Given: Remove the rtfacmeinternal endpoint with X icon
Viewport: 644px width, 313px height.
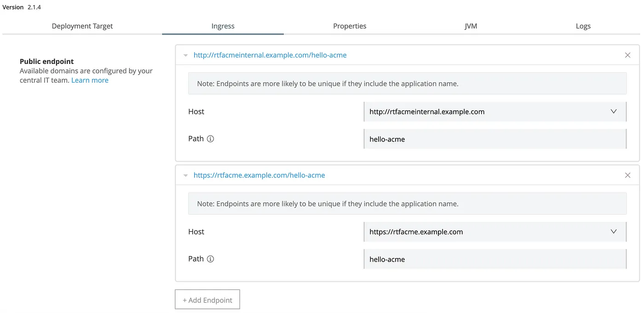Looking at the screenshot, I should pos(627,55).
